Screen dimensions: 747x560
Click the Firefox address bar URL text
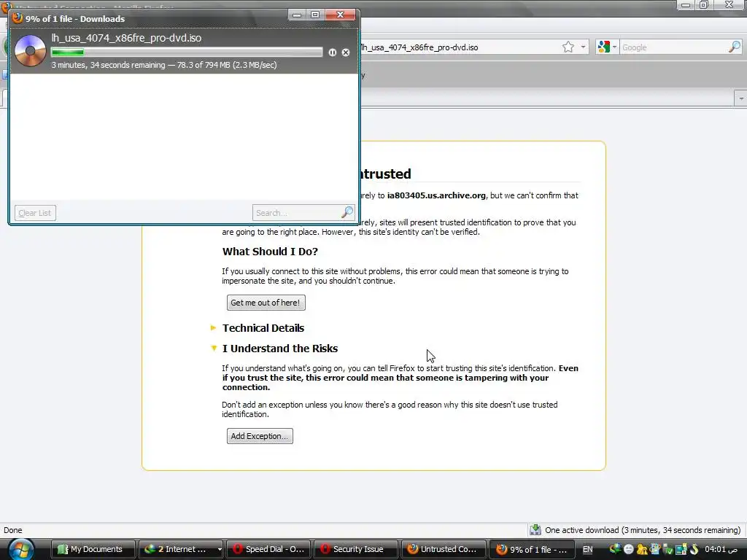[x=419, y=47]
